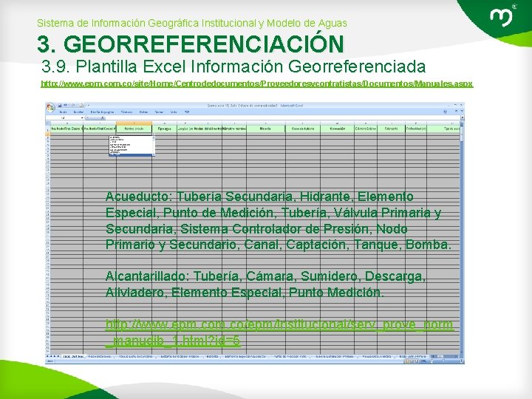Expand the formula bar
Viewport: 532px width, 399px height.
[x=462, y=117]
